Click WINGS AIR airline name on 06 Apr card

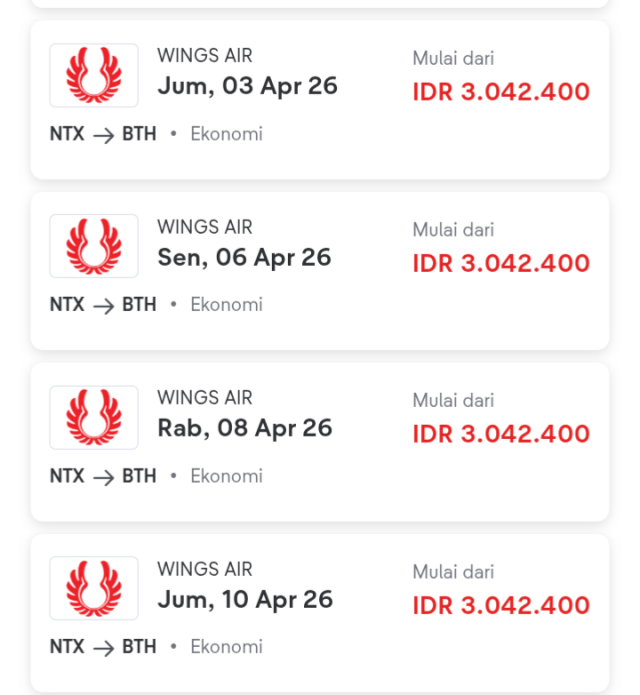(205, 227)
